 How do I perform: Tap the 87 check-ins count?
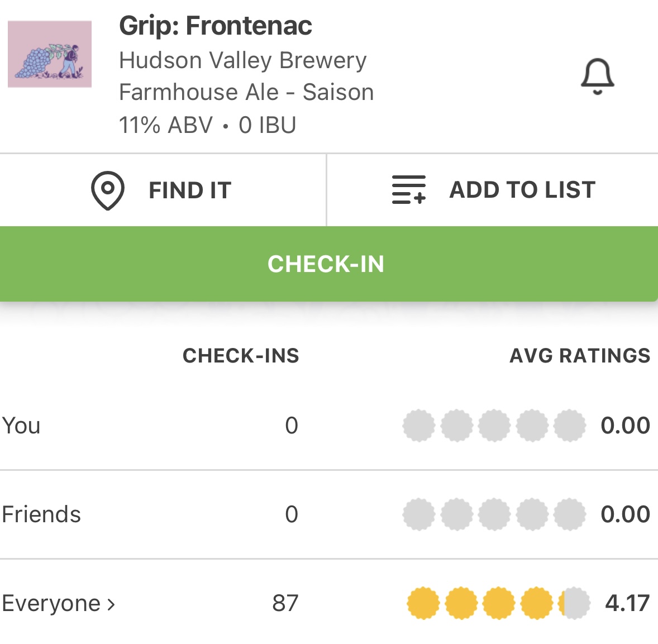pos(285,603)
